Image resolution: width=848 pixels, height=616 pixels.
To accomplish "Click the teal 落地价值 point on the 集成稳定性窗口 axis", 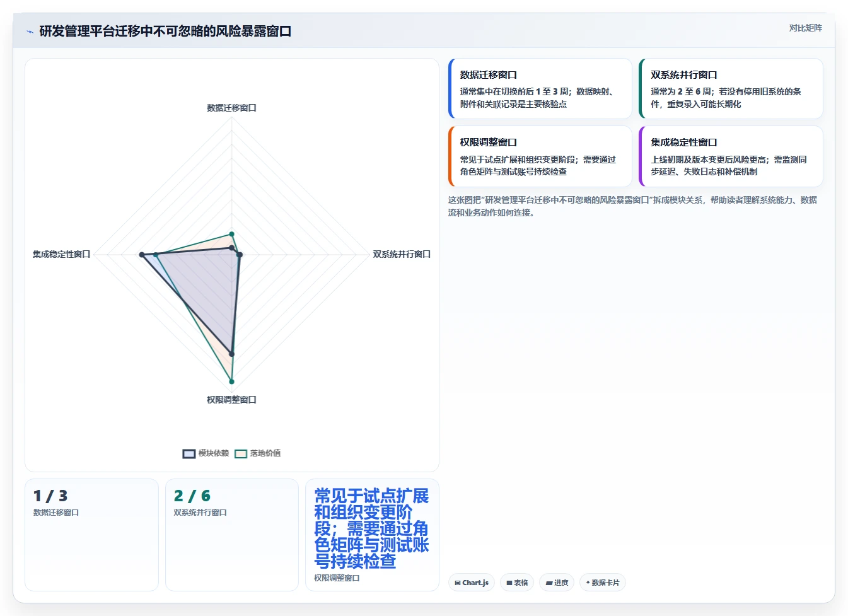I will pos(156,255).
